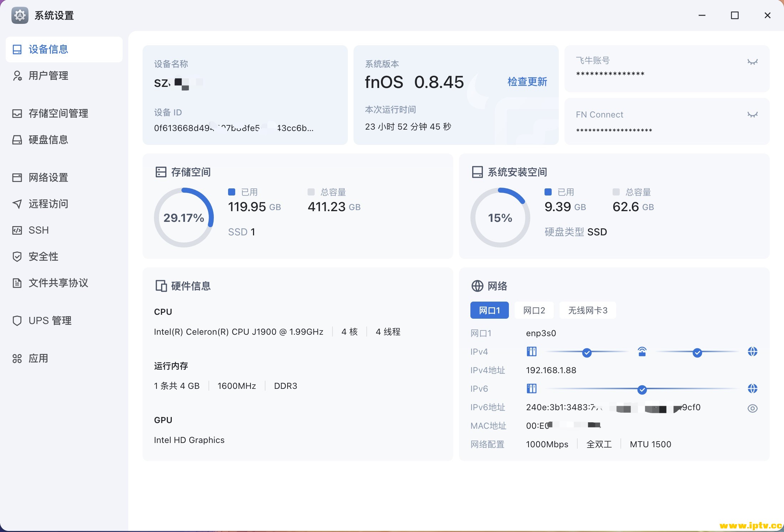Go to 用户管理 in the sidebar

pyautogui.click(x=64, y=76)
